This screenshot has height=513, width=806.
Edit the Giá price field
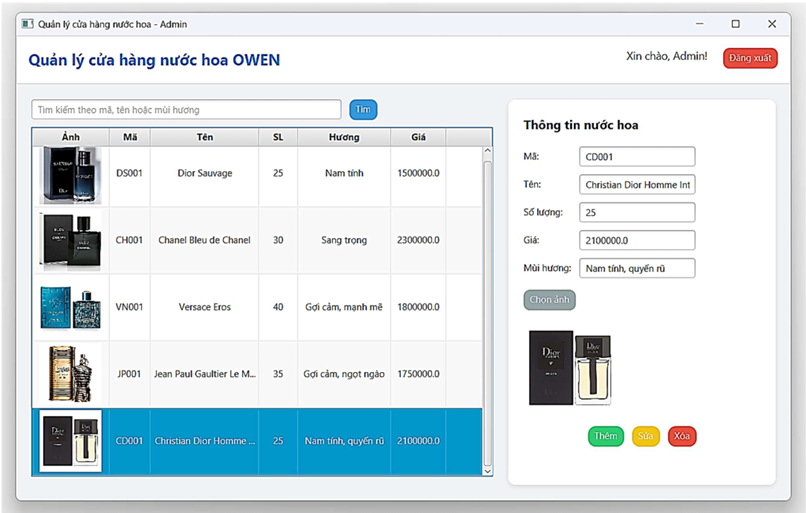(x=636, y=240)
